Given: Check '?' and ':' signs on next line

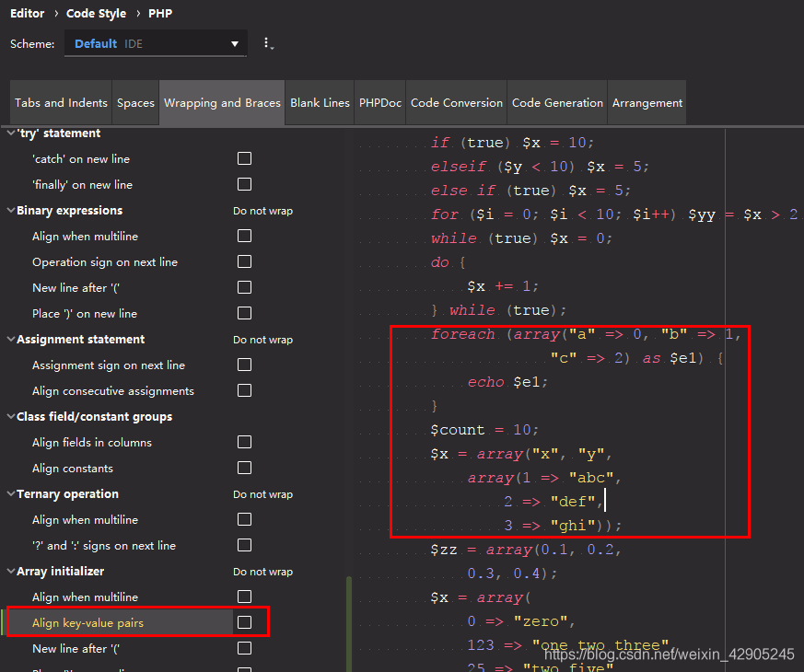Looking at the screenshot, I should point(244,545).
